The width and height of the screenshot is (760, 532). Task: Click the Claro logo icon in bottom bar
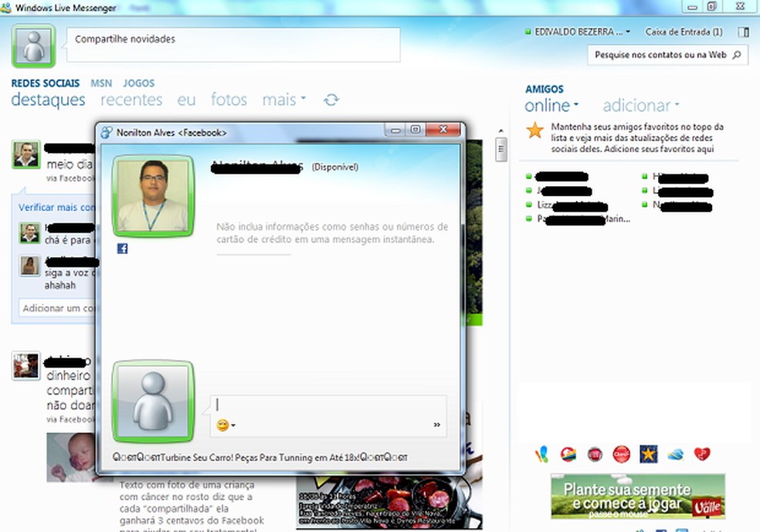(x=622, y=455)
